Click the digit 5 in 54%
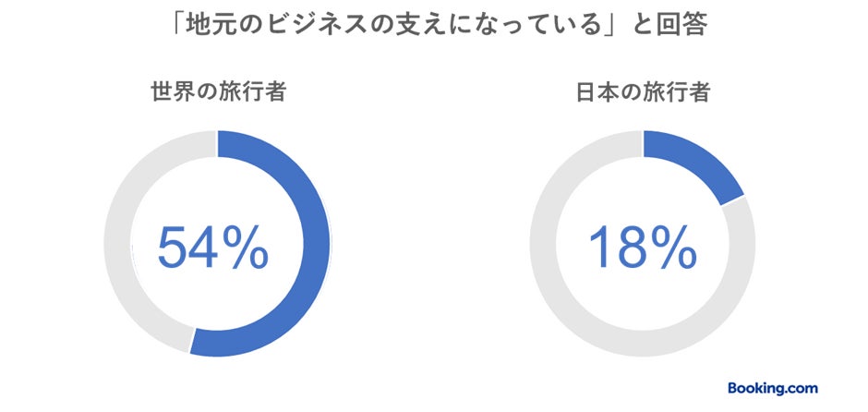The image size is (868, 412). 174,246
